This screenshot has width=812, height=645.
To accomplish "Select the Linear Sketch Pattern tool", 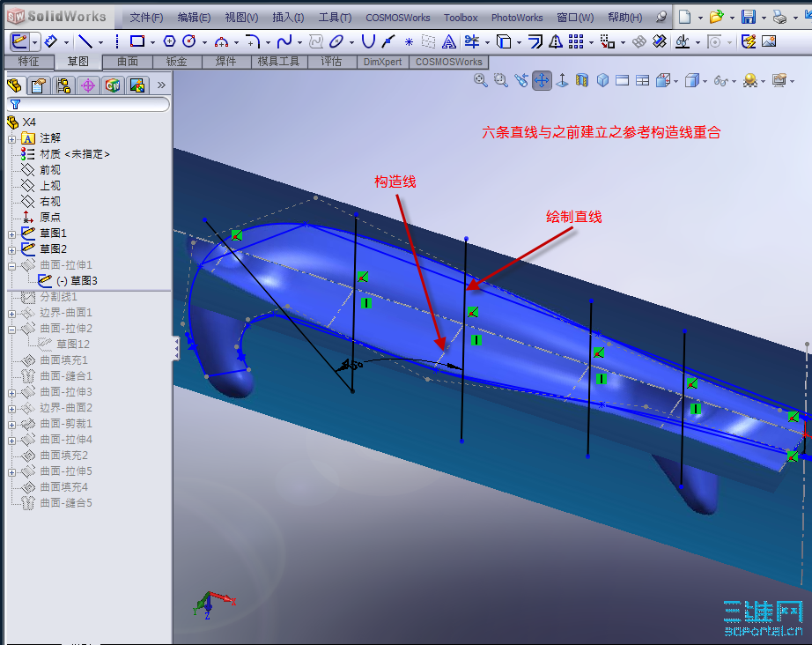I will (x=576, y=41).
